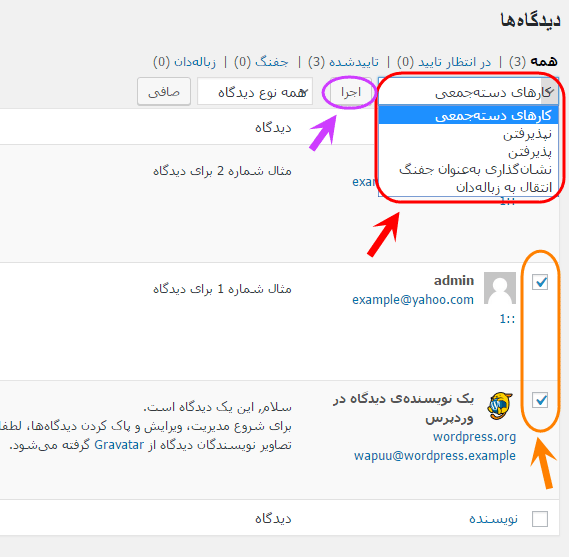Click the صافی filter button
The image size is (569, 557).
pyautogui.click(x=164, y=92)
